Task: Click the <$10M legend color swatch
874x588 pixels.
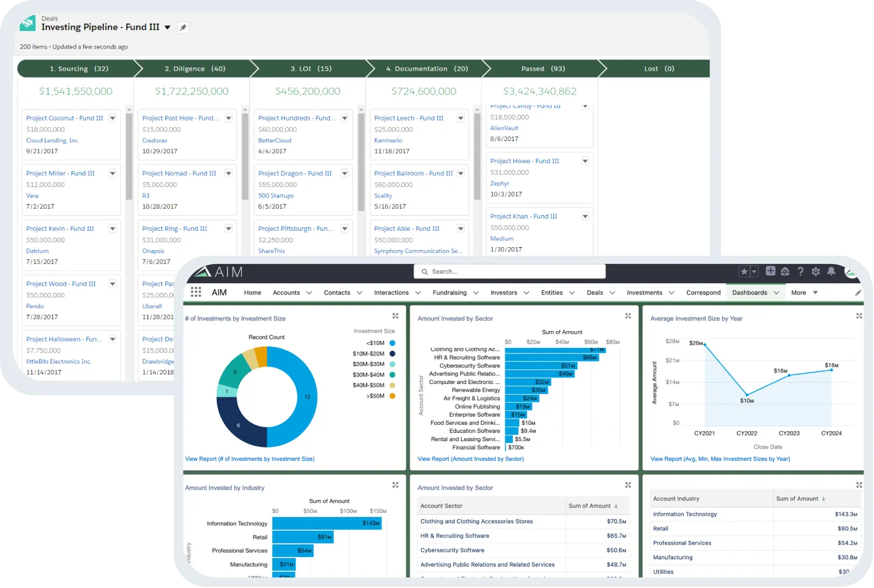Action: 392,343
